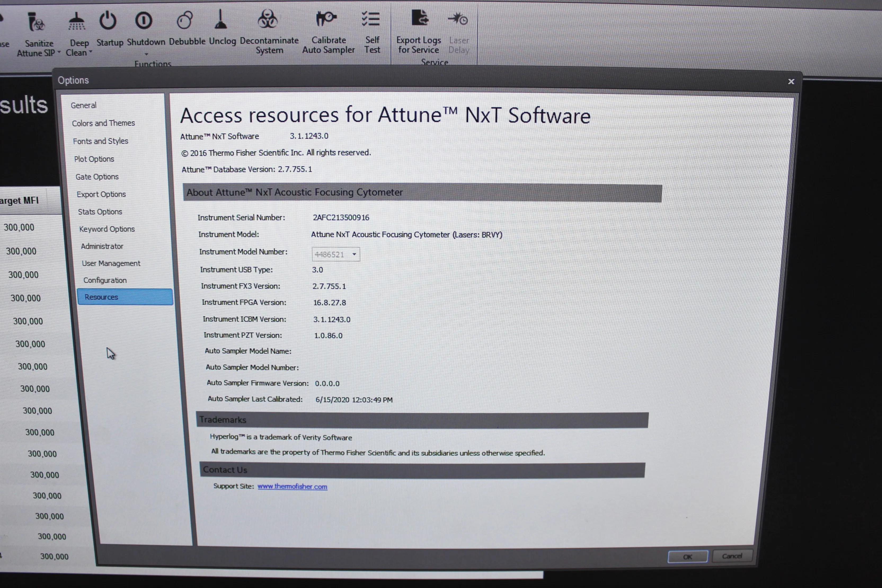Open Colors and Themes options
The width and height of the screenshot is (882, 588).
[x=103, y=123]
